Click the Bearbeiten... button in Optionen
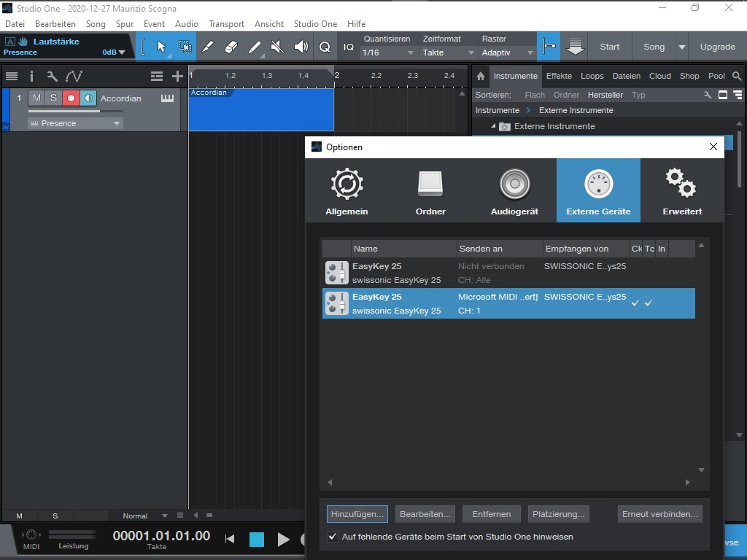The height and width of the screenshot is (560, 747). [x=425, y=514]
